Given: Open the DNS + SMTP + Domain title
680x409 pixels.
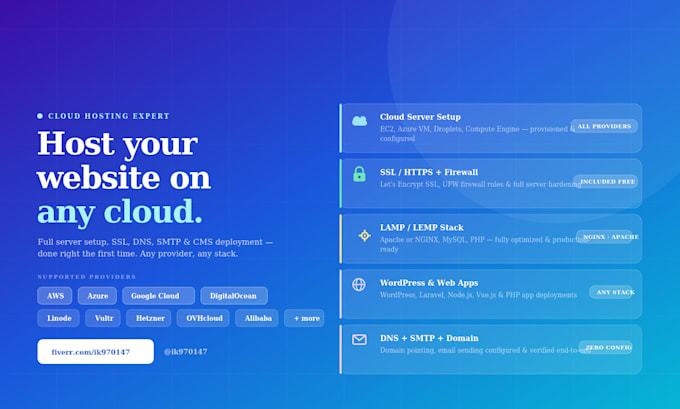Looking at the screenshot, I should click(x=429, y=338).
